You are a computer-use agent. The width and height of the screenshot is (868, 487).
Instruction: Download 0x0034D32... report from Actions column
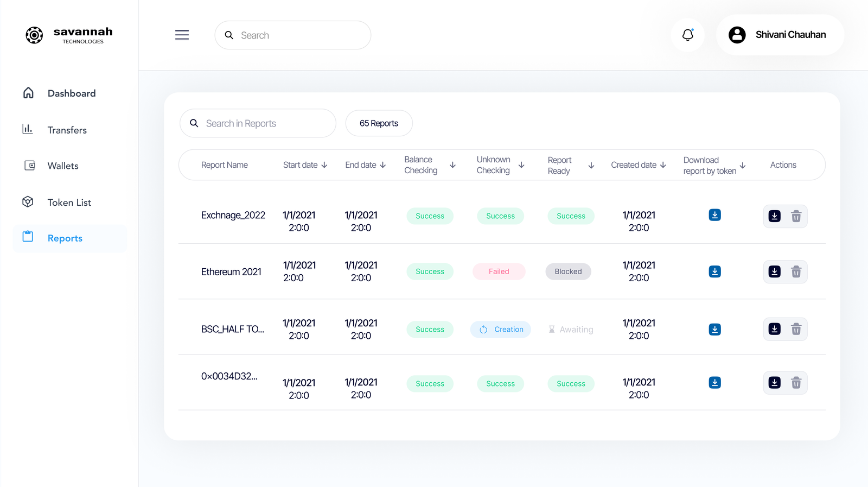pyautogui.click(x=774, y=383)
